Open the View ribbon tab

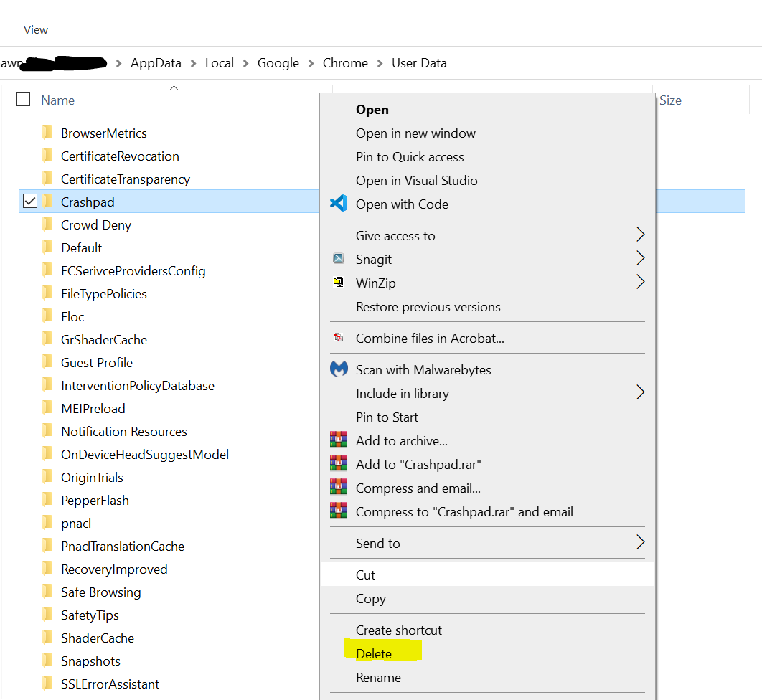click(36, 29)
